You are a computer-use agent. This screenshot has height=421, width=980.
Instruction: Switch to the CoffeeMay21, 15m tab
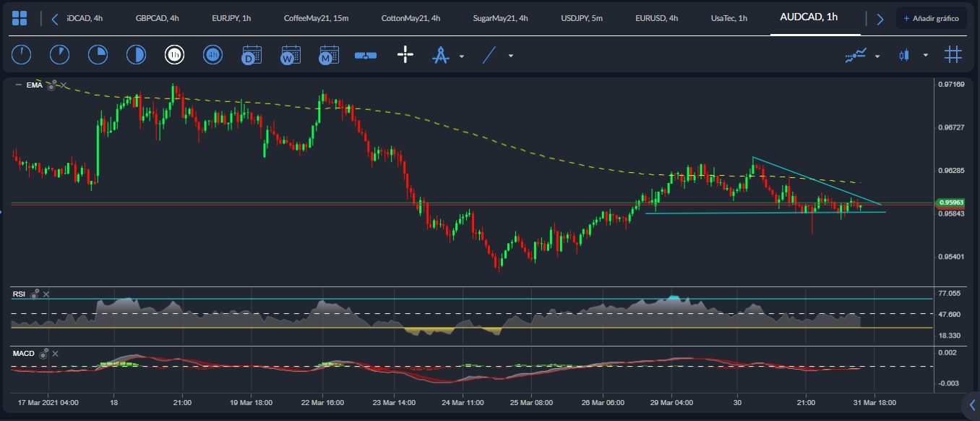pyautogui.click(x=316, y=18)
